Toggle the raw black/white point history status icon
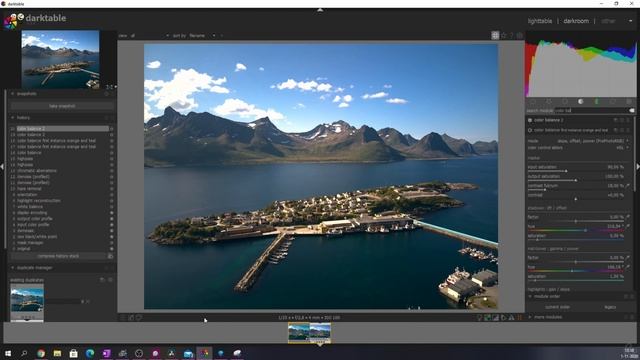 coord(111,237)
